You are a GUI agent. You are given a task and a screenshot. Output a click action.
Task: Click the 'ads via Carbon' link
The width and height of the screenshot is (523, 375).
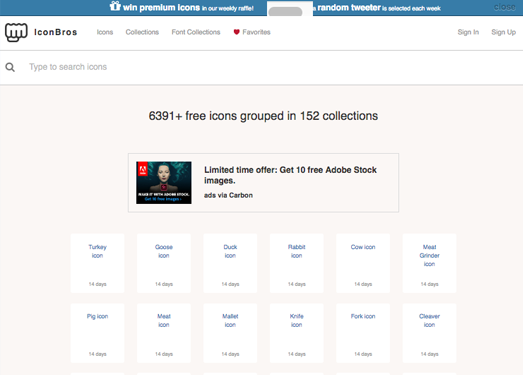pos(228,195)
